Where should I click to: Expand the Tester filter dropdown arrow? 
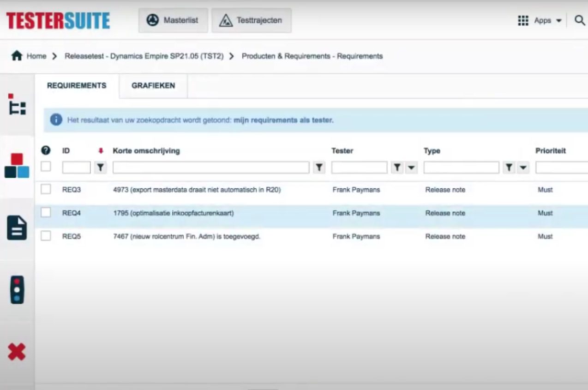[410, 168]
